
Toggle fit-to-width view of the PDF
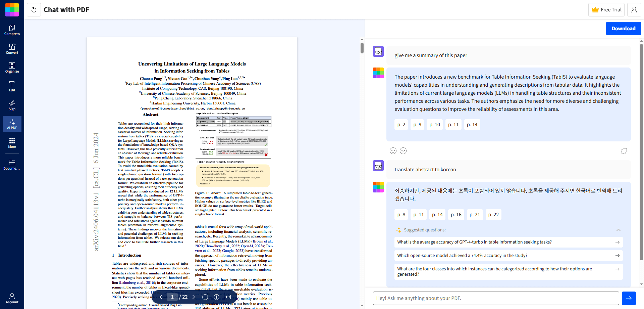[x=228, y=297]
